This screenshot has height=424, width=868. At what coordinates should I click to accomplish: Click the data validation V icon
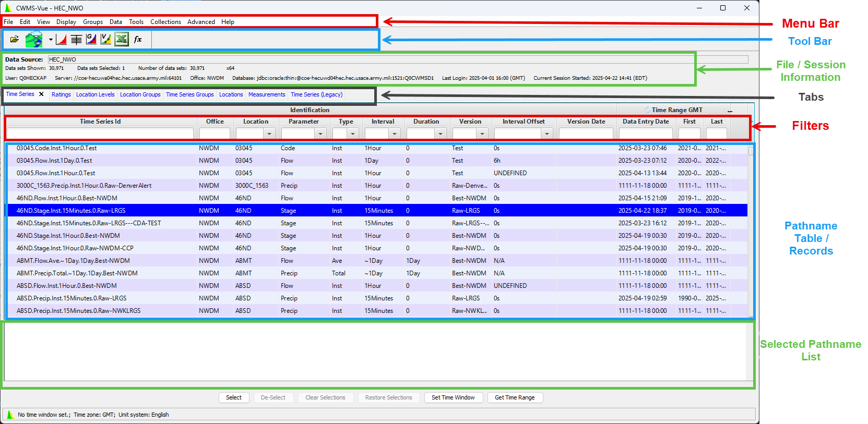click(106, 39)
